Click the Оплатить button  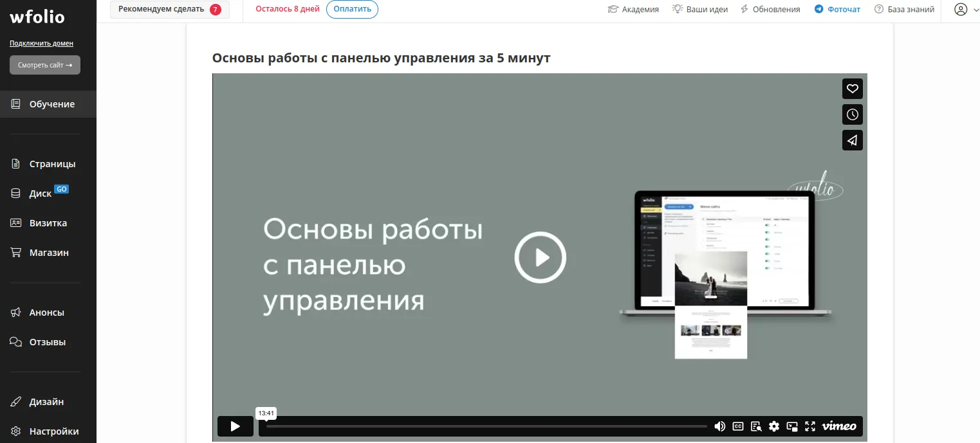click(x=352, y=9)
